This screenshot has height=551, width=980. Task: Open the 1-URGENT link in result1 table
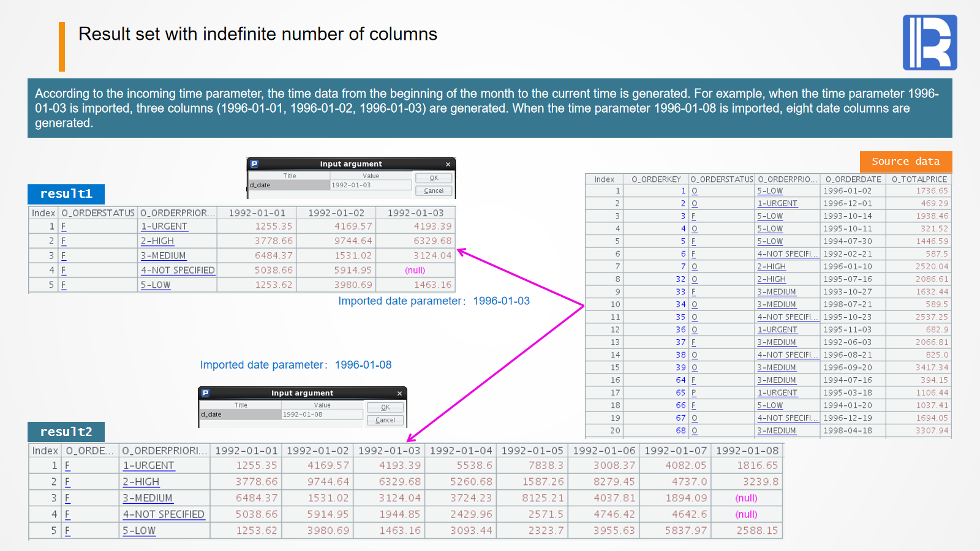coord(164,227)
